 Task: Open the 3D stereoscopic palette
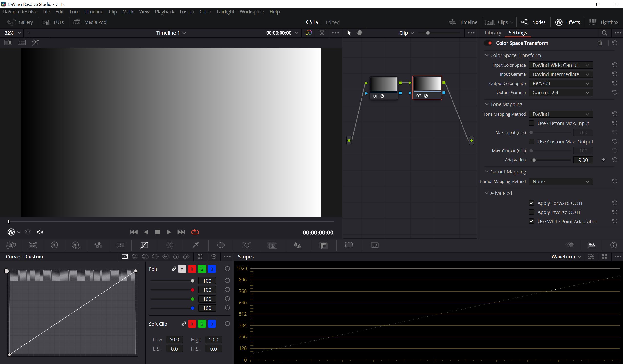[x=374, y=245]
